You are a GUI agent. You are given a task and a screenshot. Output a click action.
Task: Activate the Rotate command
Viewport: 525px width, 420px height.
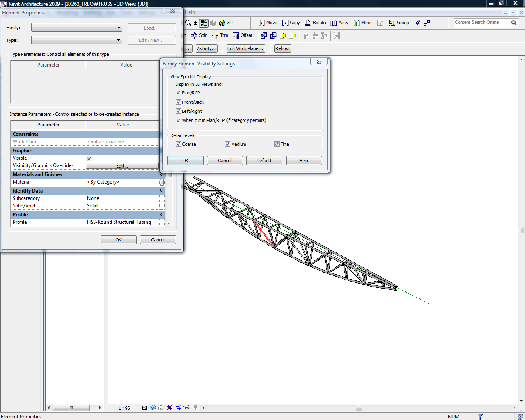point(315,23)
